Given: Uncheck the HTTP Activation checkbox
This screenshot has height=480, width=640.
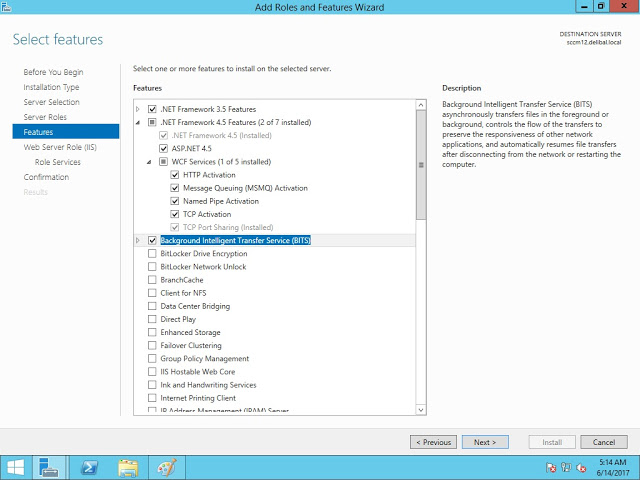Looking at the screenshot, I should click(175, 175).
